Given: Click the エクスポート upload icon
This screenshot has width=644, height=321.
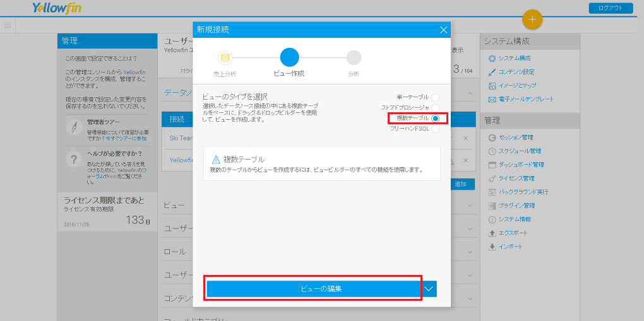Looking at the screenshot, I should coord(492,233).
